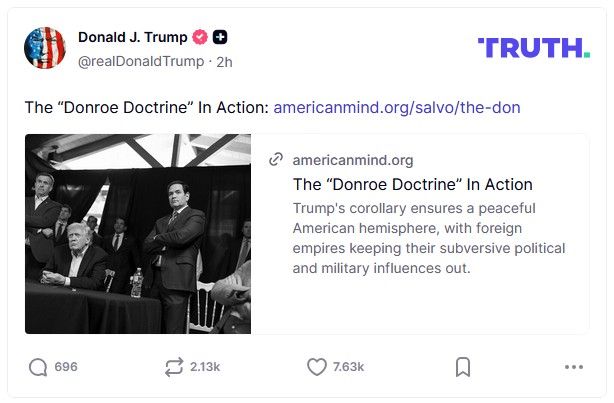Click the americanmind.org domain in the card
The width and height of the screenshot is (614, 403).
352,160
